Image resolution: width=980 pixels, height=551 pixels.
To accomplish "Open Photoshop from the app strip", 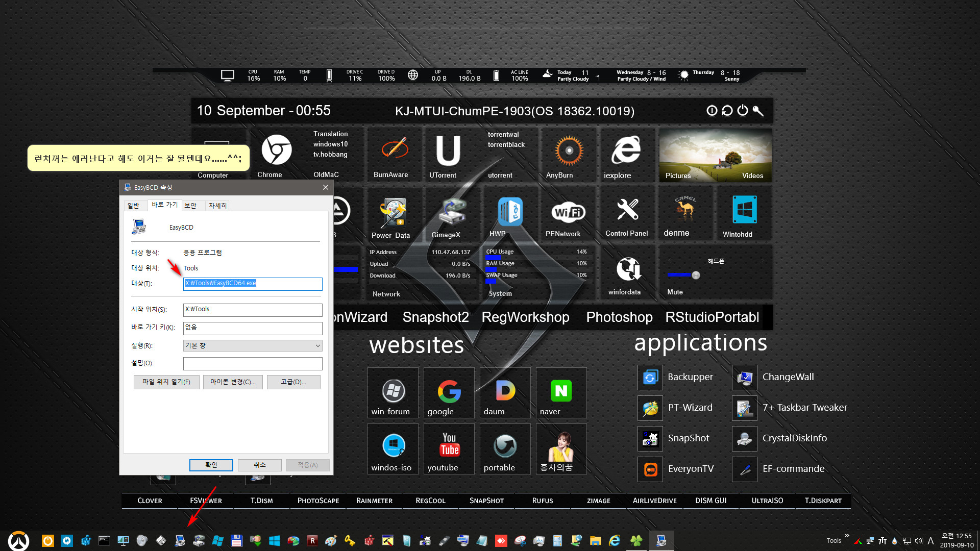I will tap(619, 317).
